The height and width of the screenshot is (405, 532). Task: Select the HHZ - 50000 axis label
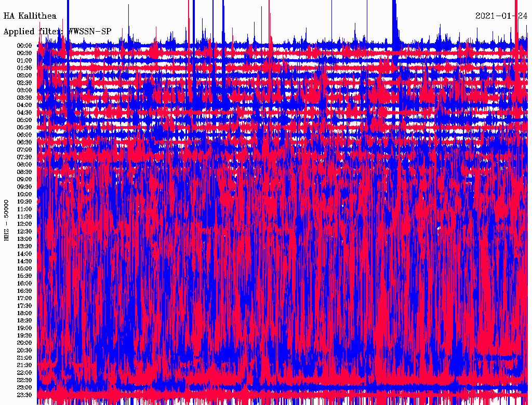click(6, 220)
